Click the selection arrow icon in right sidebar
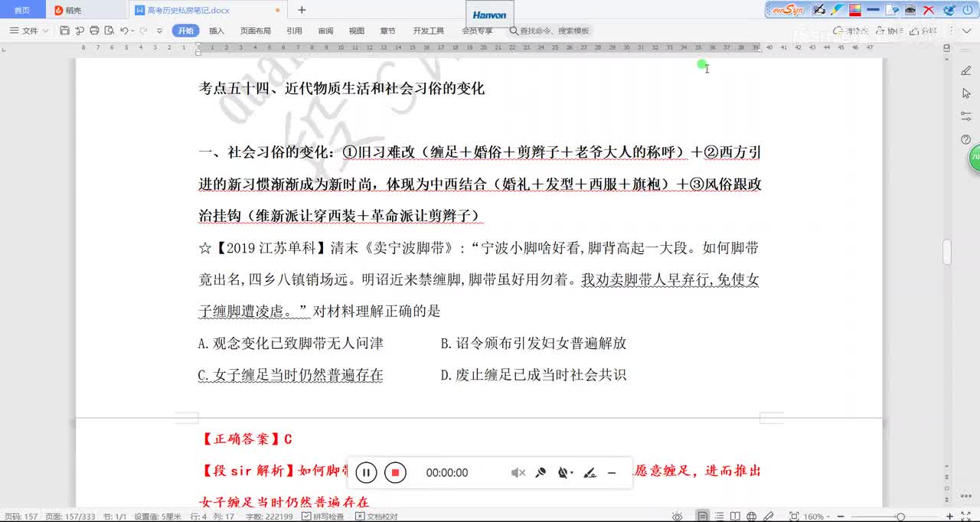The height and width of the screenshot is (522, 980). pyautogui.click(x=966, y=93)
